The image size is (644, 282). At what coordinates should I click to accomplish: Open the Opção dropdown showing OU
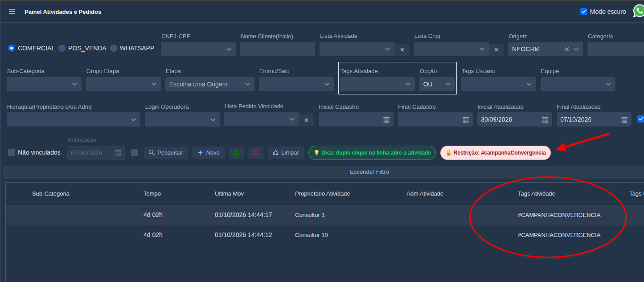[437, 84]
